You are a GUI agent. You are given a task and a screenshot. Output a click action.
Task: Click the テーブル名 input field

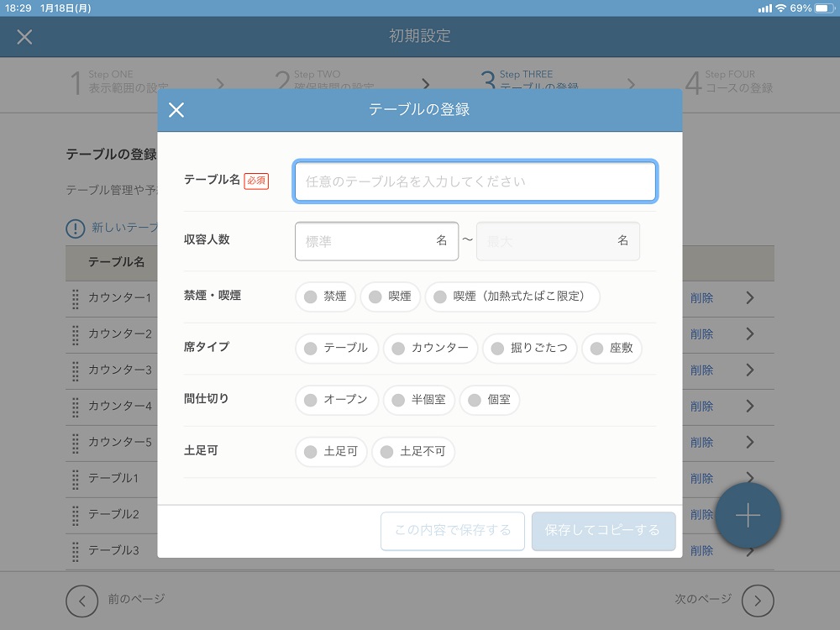click(x=475, y=181)
